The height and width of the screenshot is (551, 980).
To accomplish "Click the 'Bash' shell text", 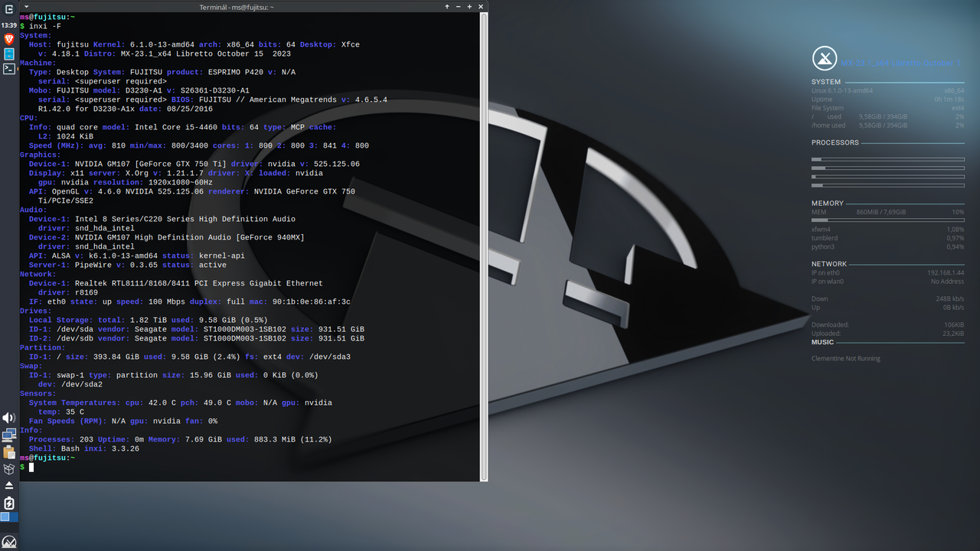I will click(70, 448).
